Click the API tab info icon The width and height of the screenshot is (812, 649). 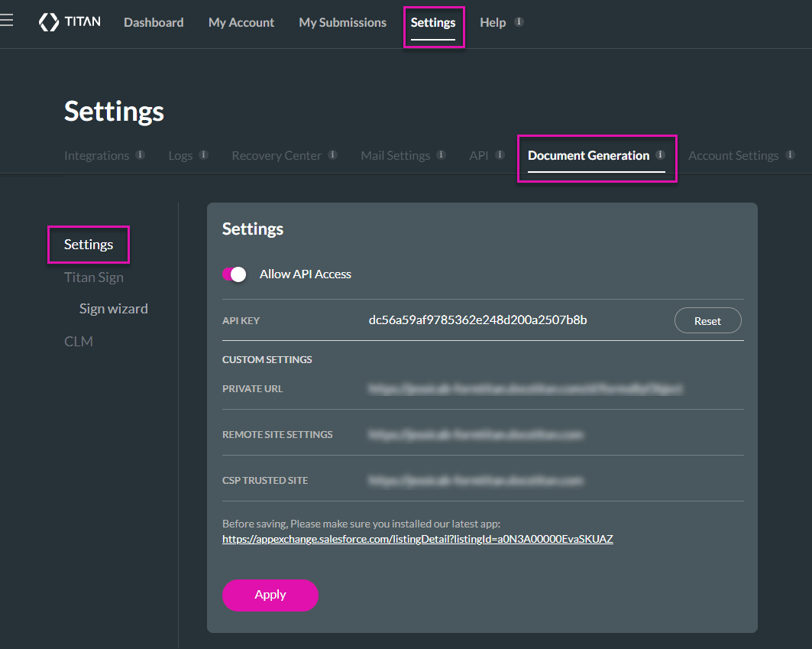(x=500, y=154)
